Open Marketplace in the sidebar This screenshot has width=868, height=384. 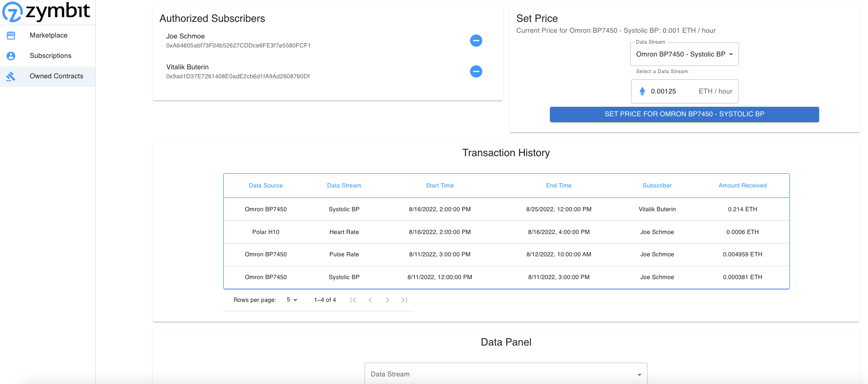pos(47,35)
